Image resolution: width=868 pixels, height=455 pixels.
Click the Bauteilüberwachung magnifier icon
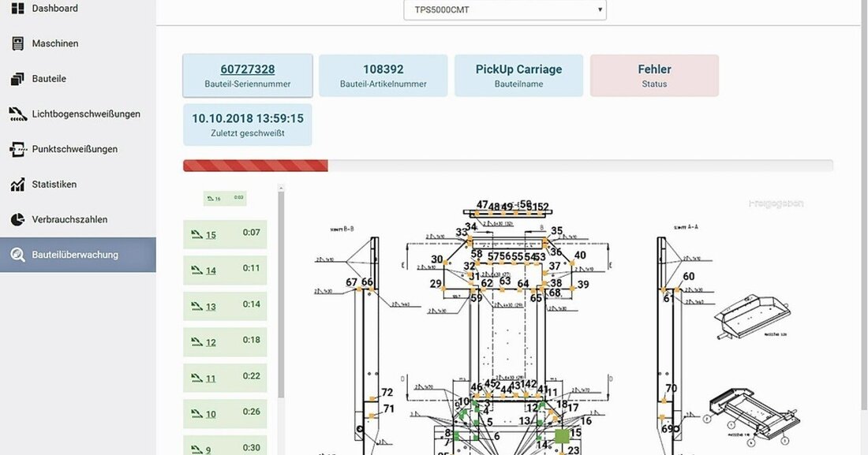click(x=17, y=254)
